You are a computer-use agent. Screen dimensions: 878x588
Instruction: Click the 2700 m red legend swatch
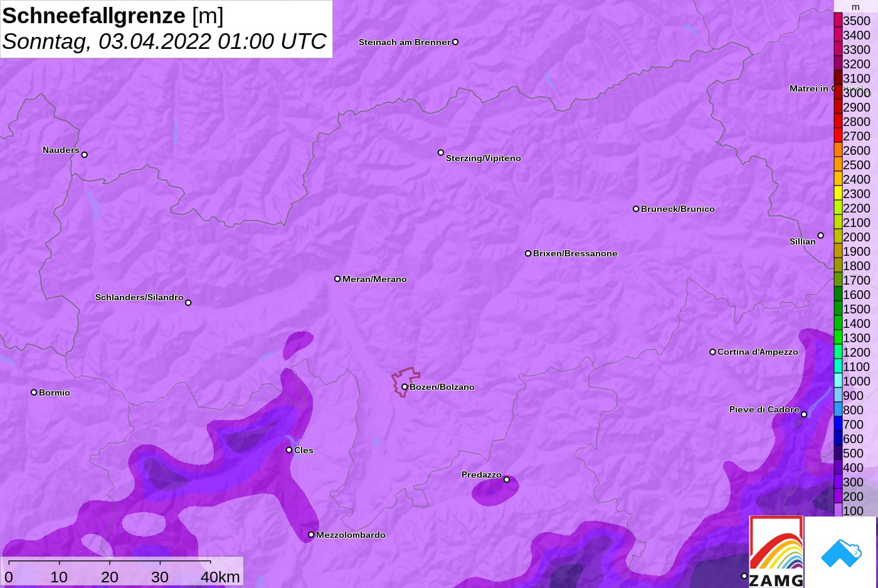point(838,135)
